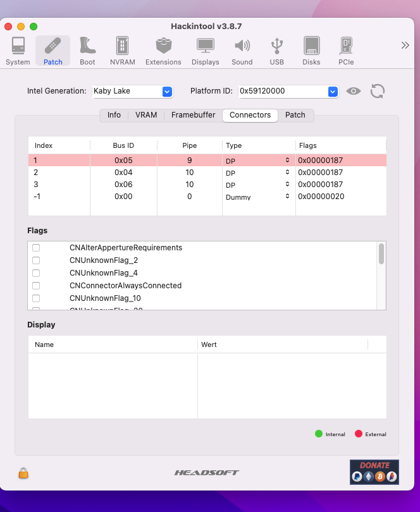Change connector type for index 2 row

[x=259, y=173]
